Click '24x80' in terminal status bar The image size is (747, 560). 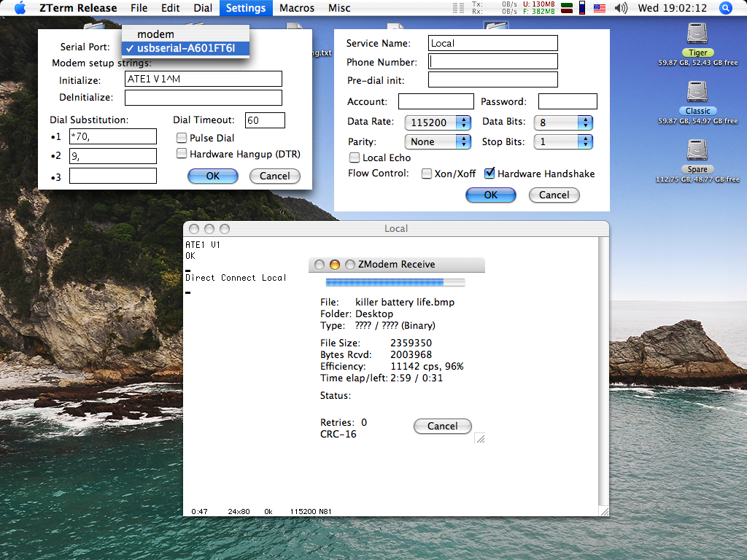(x=239, y=511)
